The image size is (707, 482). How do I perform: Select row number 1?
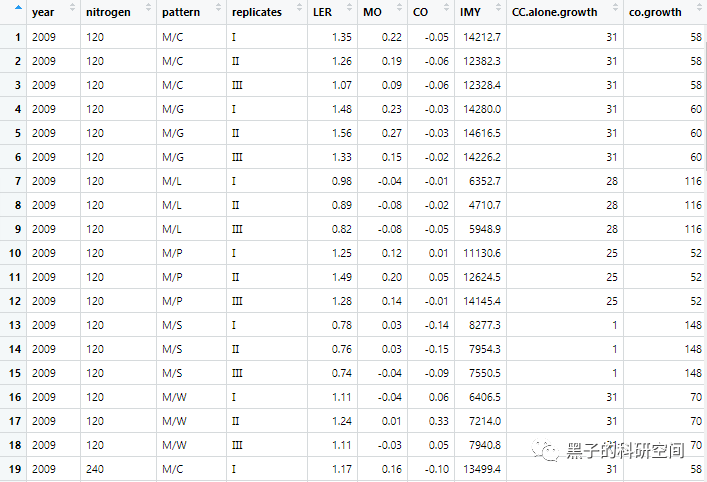18,37
